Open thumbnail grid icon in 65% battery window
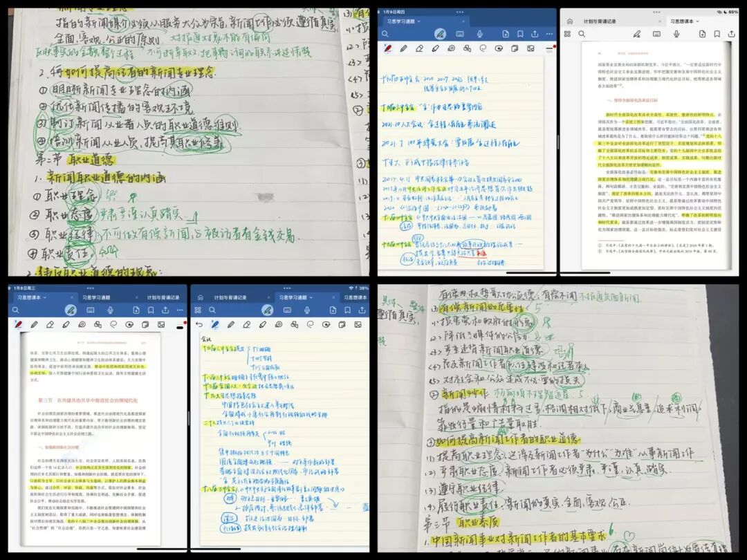 coord(567,34)
